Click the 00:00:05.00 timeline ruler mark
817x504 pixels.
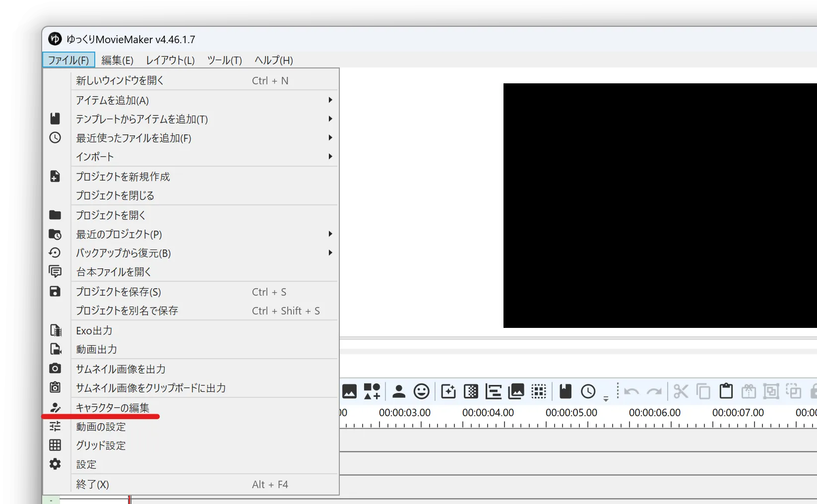(x=571, y=412)
